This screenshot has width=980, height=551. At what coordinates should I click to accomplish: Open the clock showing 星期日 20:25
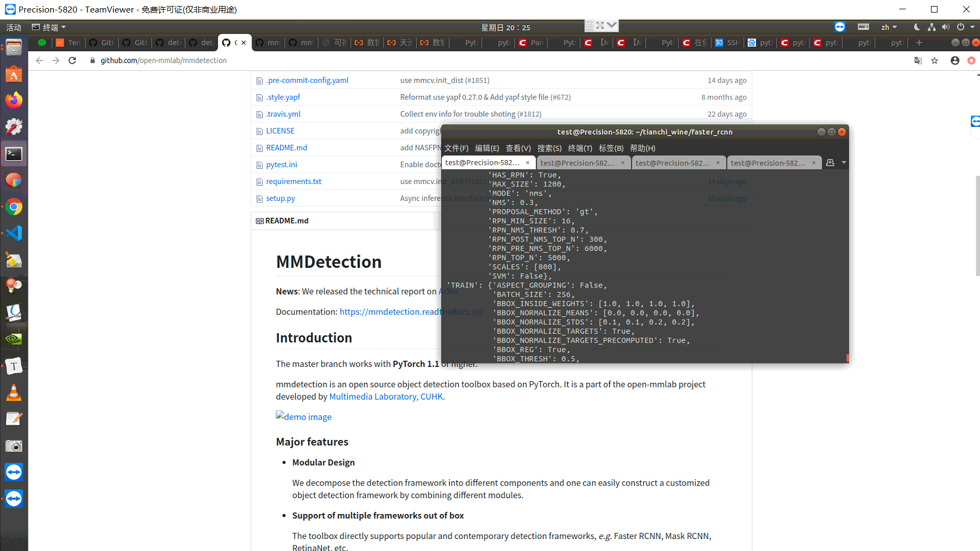coord(506,27)
